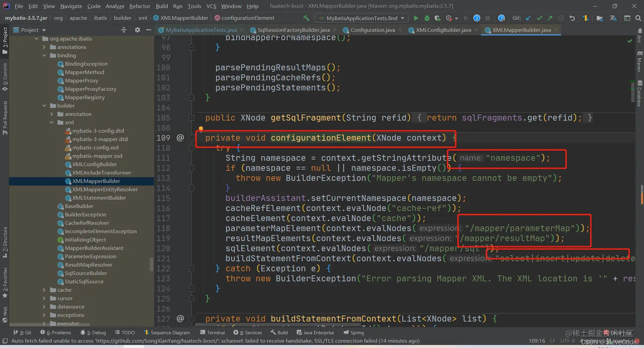Open the Problems tool window
Viewport: 644px width, 348px height.
point(55,333)
